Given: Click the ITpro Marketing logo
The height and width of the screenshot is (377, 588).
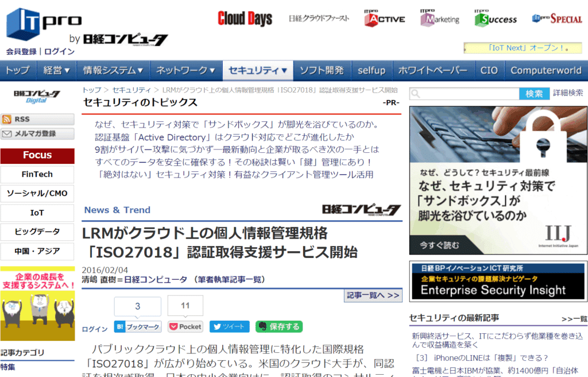Looking at the screenshot, I should pyautogui.click(x=442, y=18).
